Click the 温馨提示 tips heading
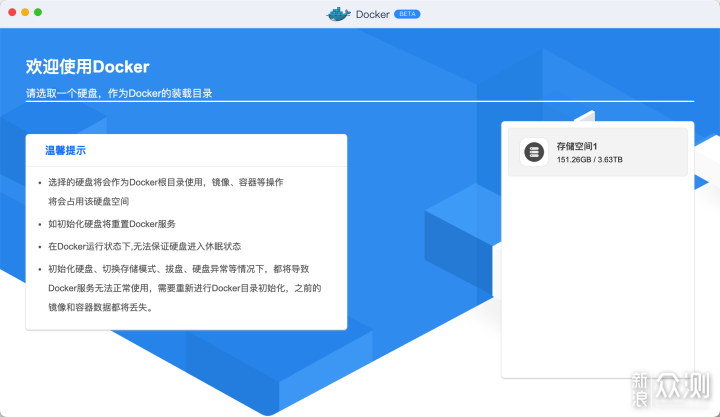 (x=65, y=151)
